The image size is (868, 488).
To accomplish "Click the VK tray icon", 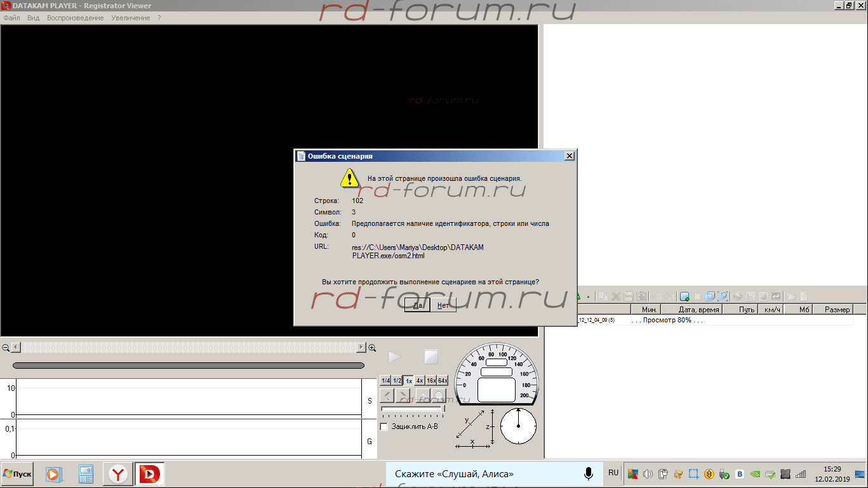I will 740,474.
